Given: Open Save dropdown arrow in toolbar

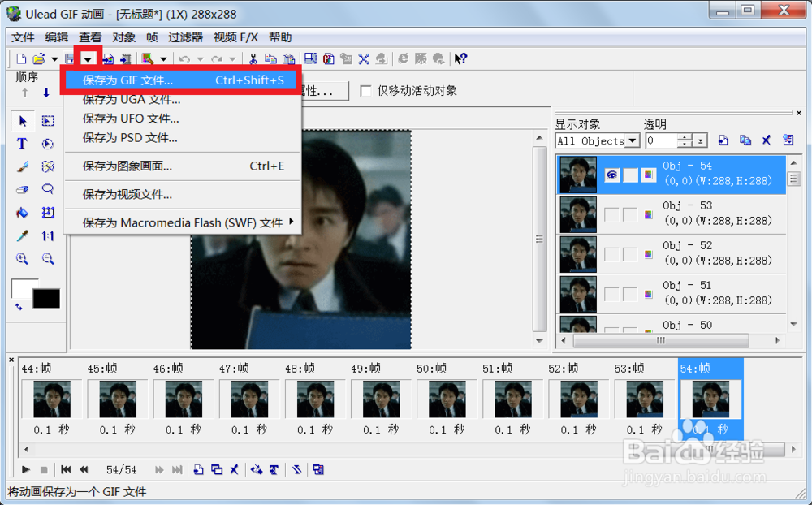Looking at the screenshot, I should click(88, 59).
